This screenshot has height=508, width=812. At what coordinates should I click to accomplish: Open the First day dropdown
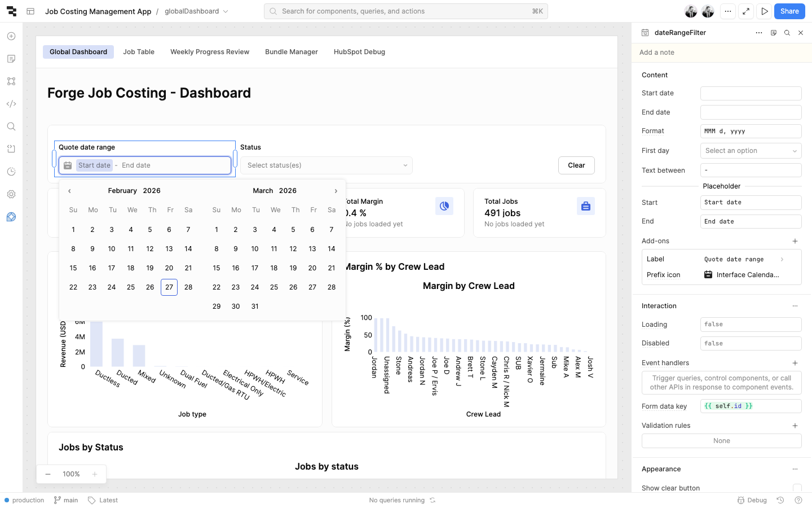(x=751, y=151)
